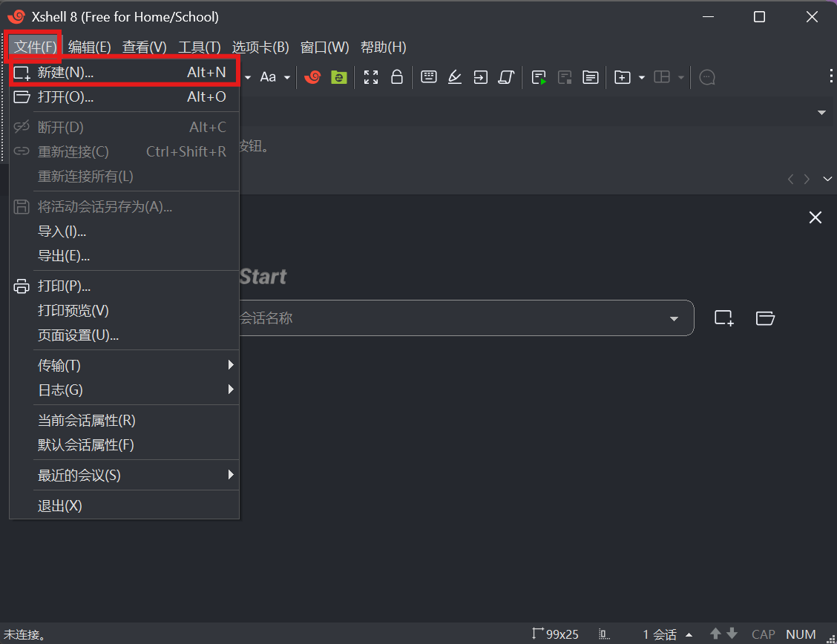Close the Quick Start panel
Viewport: 837px width, 644px height.
pyautogui.click(x=815, y=217)
